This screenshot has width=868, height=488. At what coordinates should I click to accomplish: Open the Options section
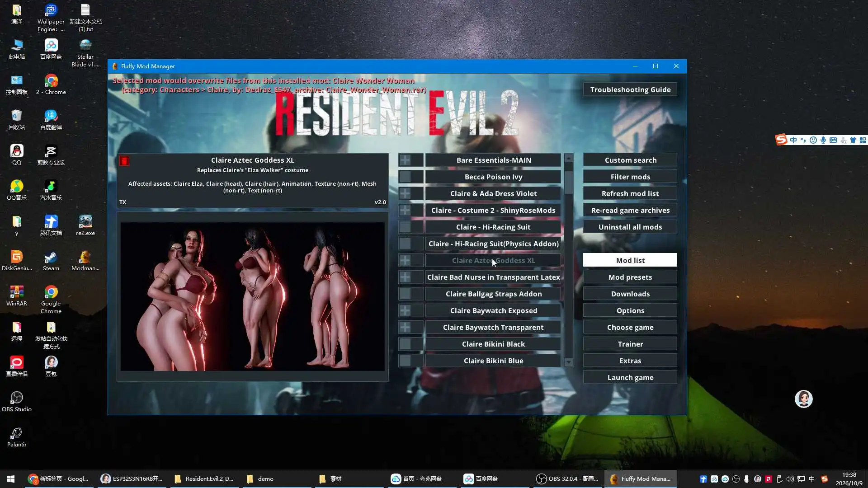coord(630,310)
